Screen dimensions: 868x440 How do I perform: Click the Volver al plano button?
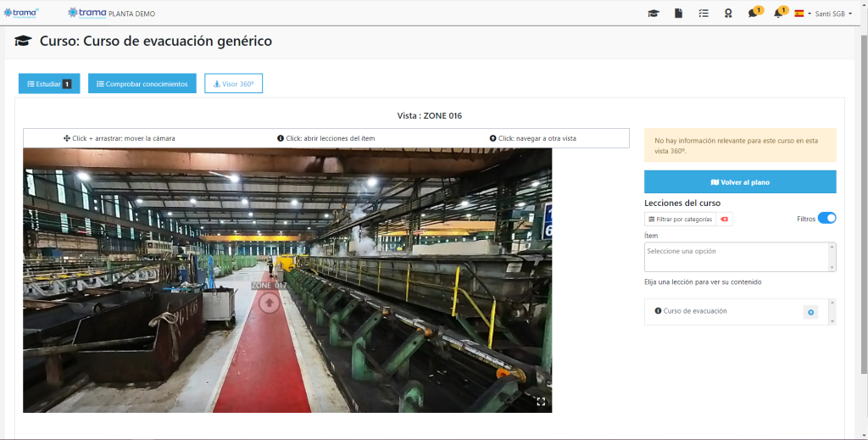point(740,182)
